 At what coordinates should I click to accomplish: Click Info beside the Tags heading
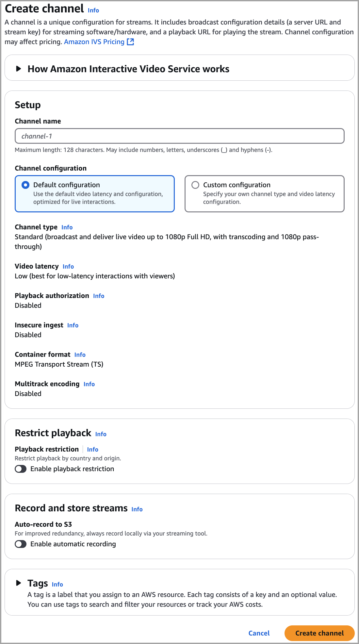tap(57, 585)
